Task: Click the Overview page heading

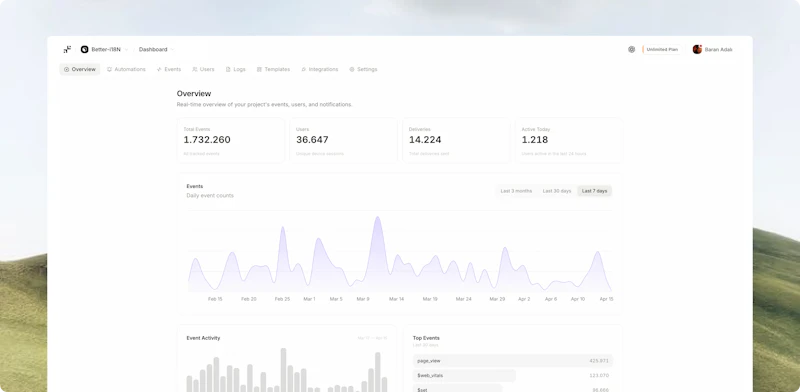Action: click(x=194, y=94)
